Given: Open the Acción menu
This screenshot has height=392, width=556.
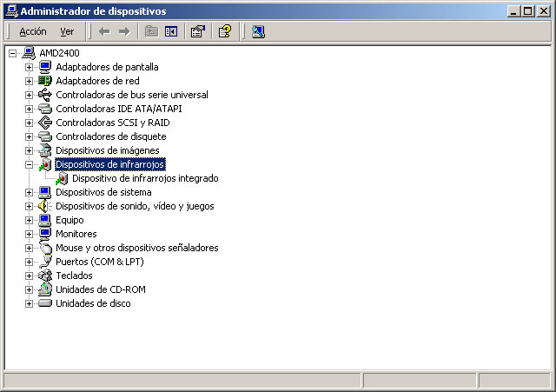Looking at the screenshot, I should click(x=33, y=31).
